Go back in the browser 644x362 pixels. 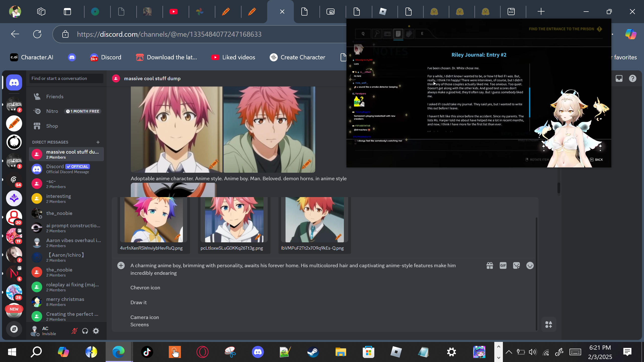[15, 34]
